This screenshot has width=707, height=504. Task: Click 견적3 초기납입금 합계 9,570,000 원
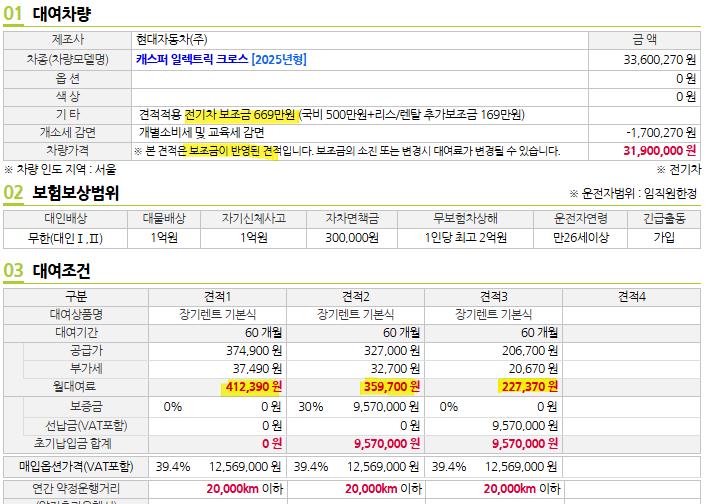[525, 444]
